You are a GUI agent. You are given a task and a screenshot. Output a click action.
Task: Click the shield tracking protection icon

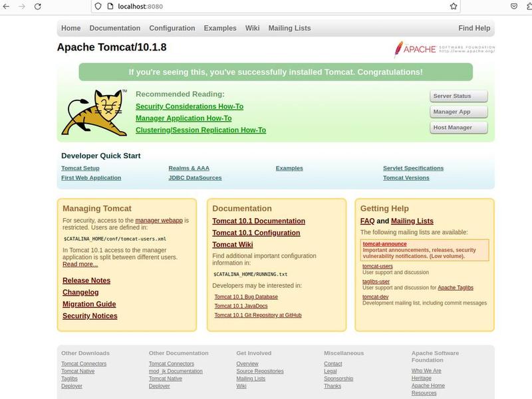(x=98, y=7)
